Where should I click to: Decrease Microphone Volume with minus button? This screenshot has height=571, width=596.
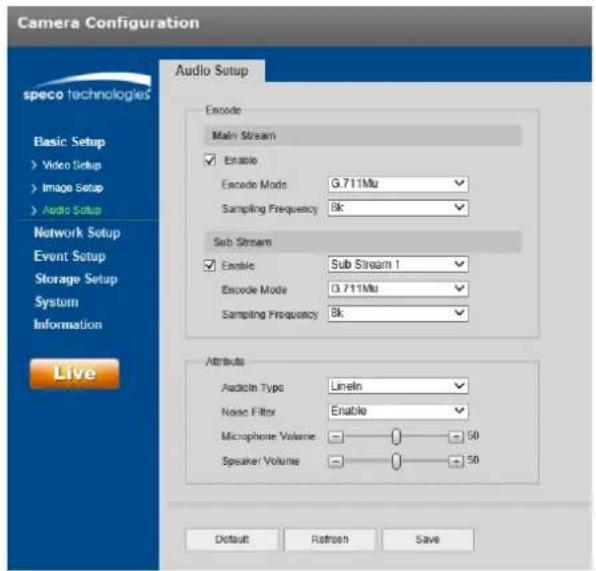click(336, 437)
